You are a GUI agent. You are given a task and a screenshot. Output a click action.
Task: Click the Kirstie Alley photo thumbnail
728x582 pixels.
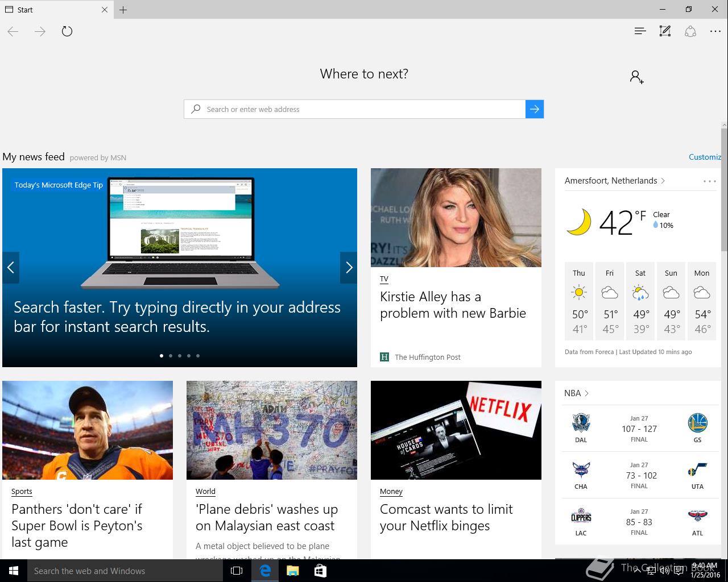pyautogui.click(x=456, y=218)
